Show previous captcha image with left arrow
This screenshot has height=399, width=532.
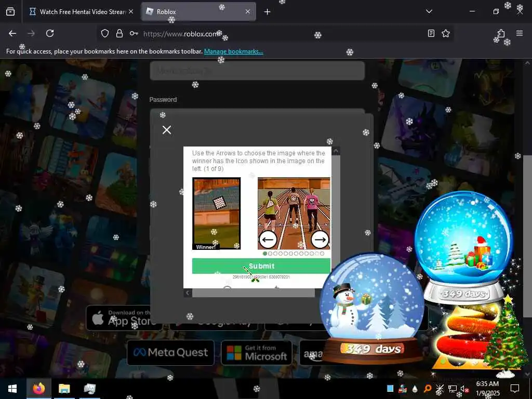268,240
